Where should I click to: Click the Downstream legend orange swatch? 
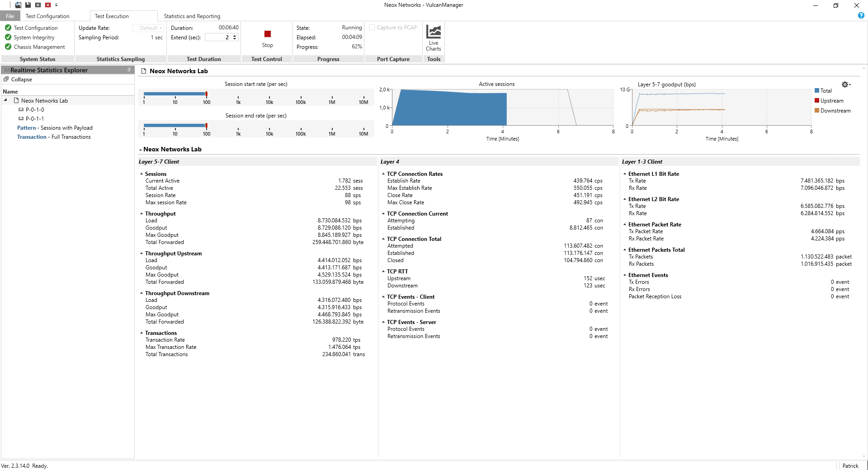pos(817,111)
